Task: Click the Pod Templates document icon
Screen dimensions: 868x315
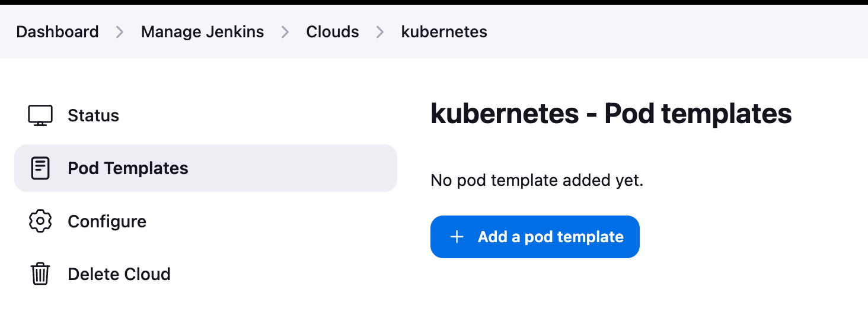Action: coord(40,168)
